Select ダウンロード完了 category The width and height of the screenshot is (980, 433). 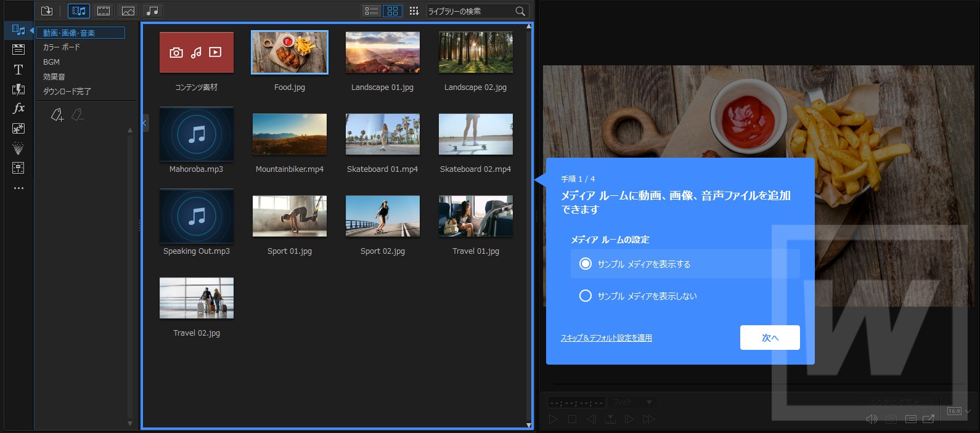point(67,91)
